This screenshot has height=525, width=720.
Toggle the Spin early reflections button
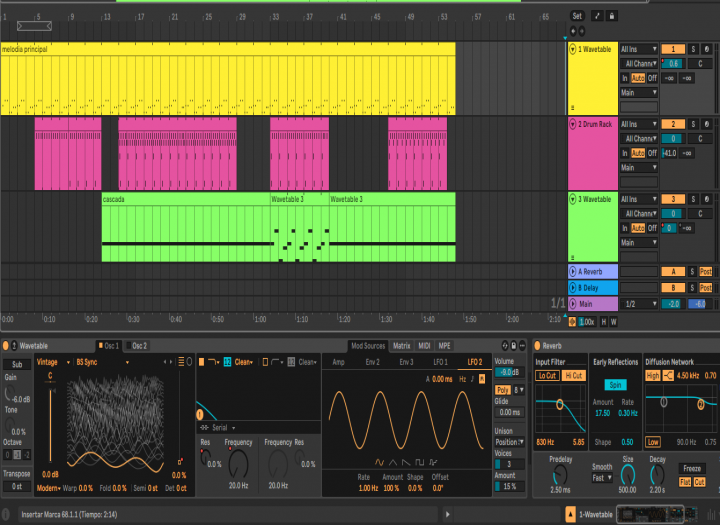(615, 384)
